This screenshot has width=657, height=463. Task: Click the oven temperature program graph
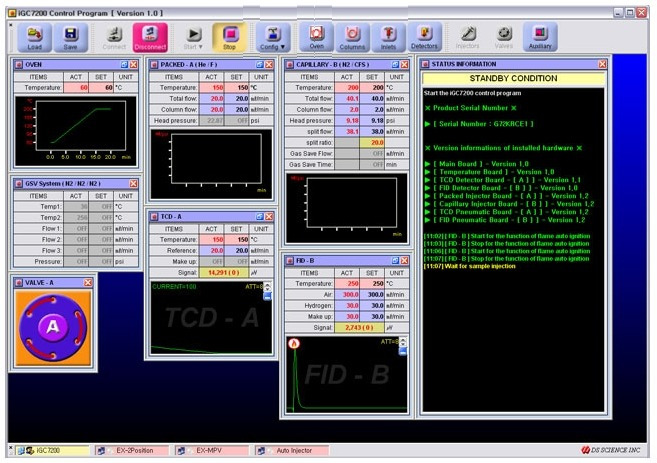76,131
